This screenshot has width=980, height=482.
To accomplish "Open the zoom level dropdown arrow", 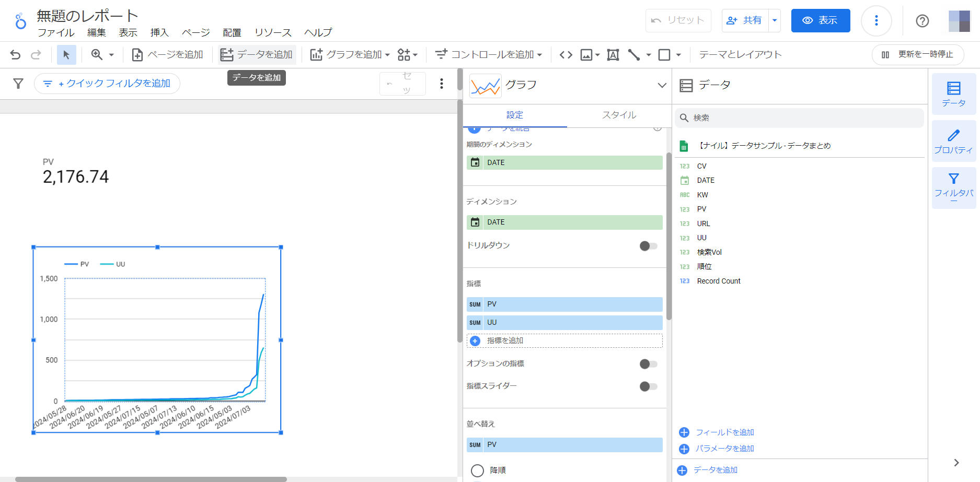I will pos(111,54).
